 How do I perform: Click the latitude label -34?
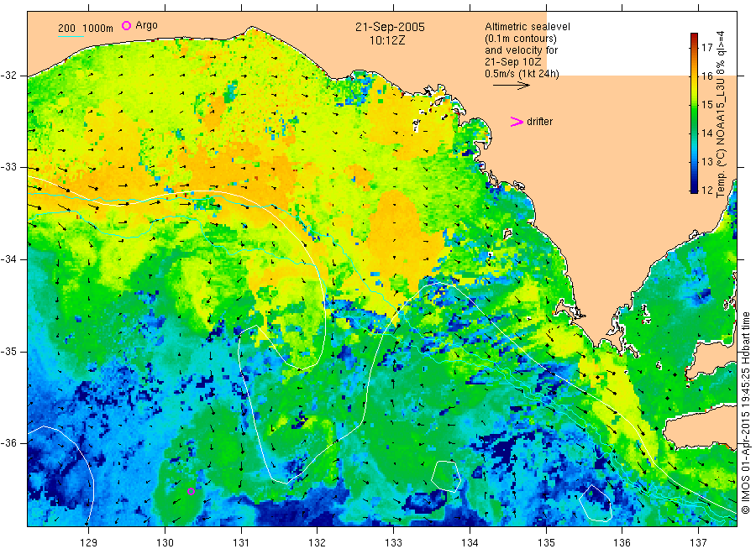pos(8,259)
